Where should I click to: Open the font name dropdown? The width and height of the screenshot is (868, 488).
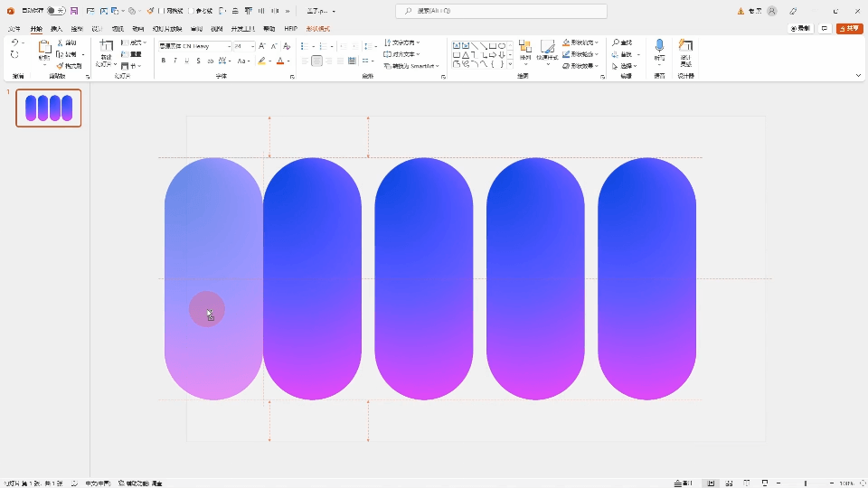(x=228, y=45)
